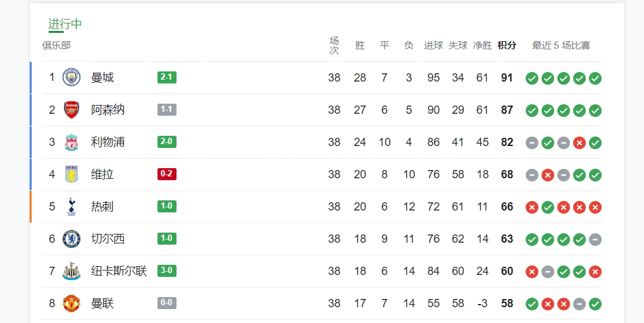This screenshot has height=323, width=644.
Task: Click the Newcastle United club crest
Action: [71, 271]
